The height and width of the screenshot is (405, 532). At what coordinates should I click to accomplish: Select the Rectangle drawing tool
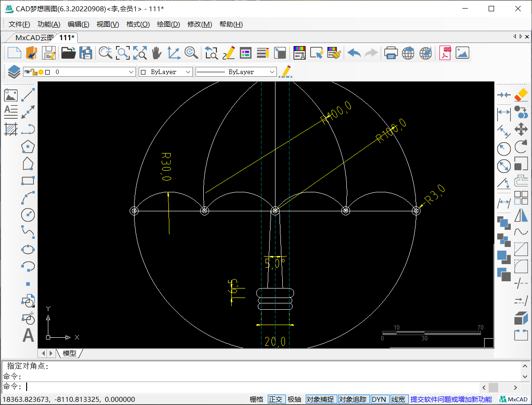(28, 181)
